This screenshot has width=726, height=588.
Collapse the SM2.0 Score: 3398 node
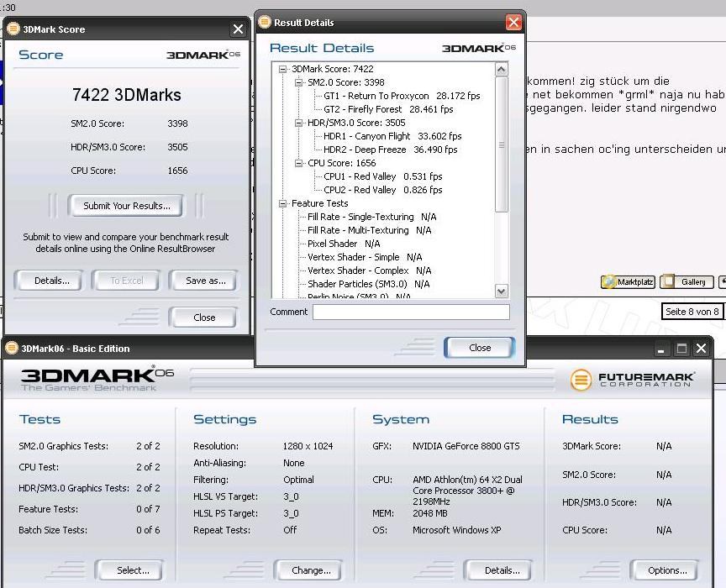point(298,83)
